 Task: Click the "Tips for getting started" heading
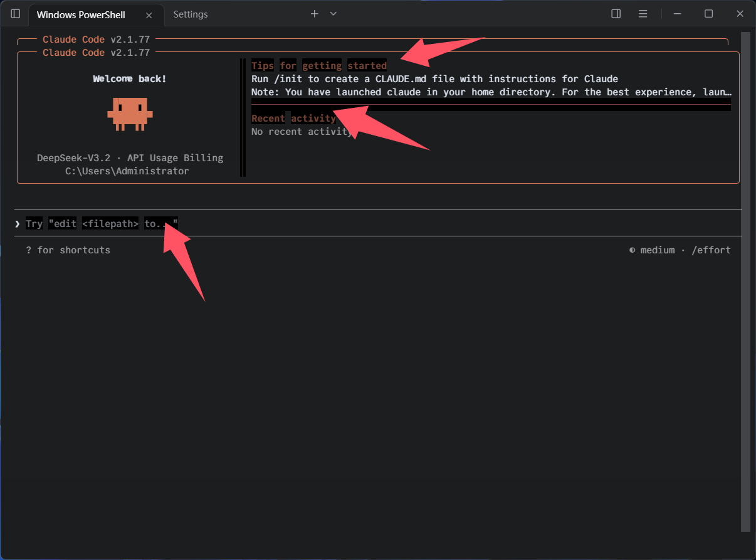coord(318,66)
